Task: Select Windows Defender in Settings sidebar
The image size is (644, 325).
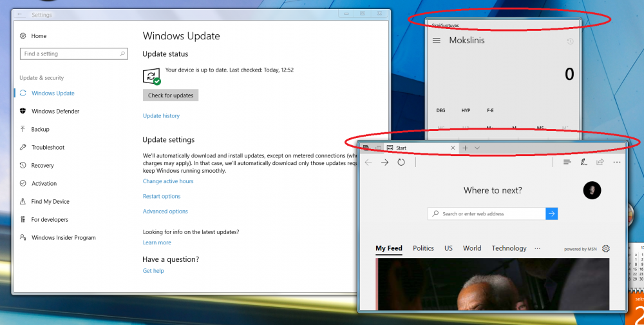Action: [55, 112]
